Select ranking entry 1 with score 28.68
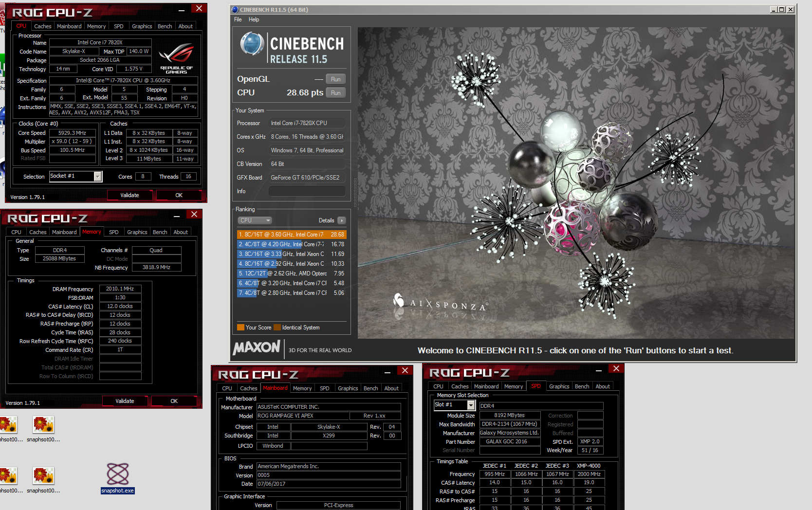812x510 pixels. tap(292, 235)
